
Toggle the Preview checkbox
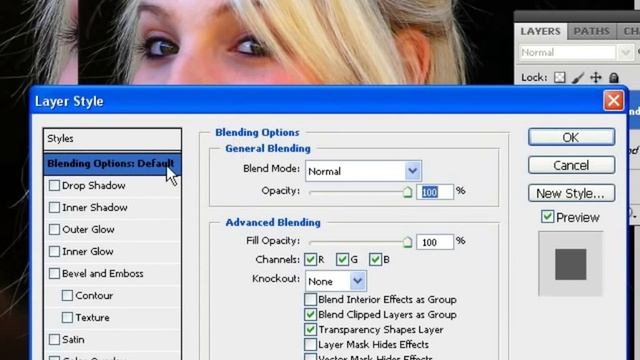tap(547, 217)
